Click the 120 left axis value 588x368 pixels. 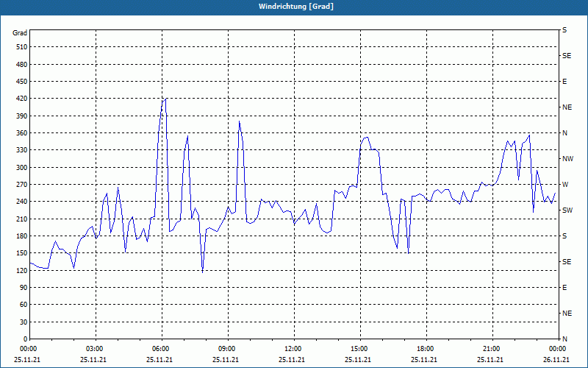pyautogui.click(x=22, y=270)
